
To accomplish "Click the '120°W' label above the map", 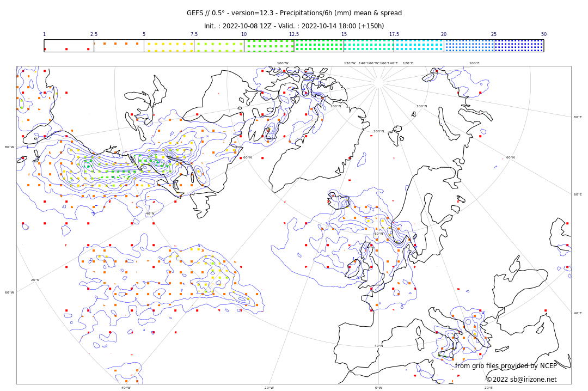I will 350,63.
